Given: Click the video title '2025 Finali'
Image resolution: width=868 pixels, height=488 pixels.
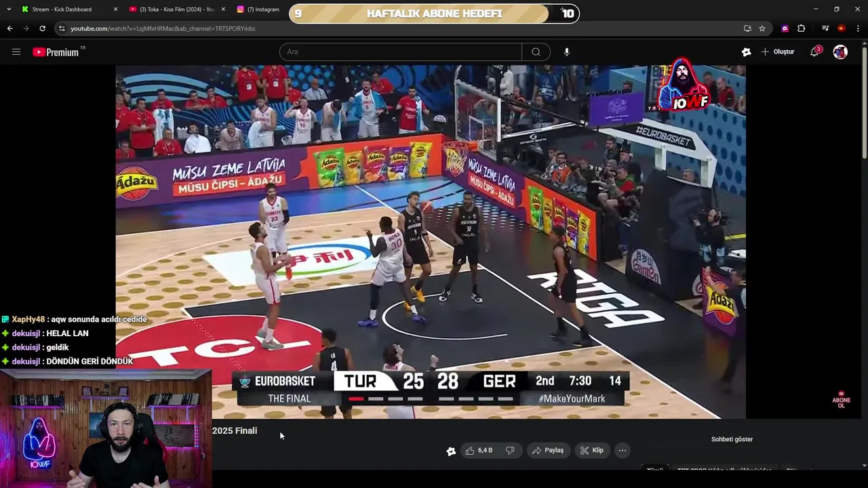Looking at the screenshot, I should 235,430.
